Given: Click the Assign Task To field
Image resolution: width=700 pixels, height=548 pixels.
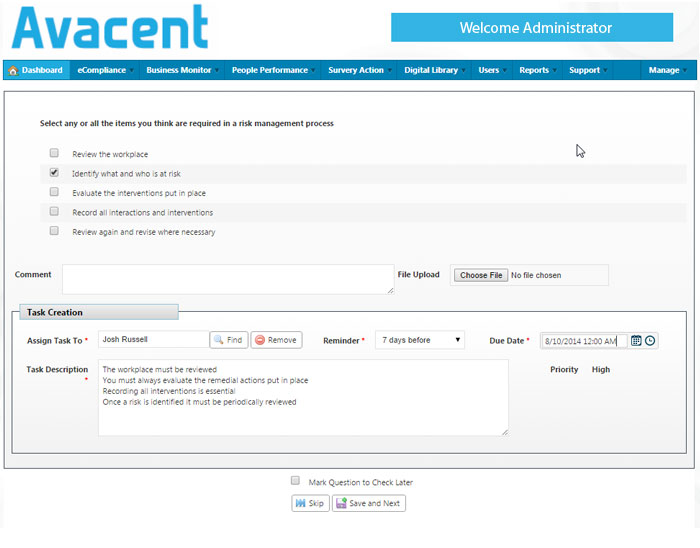Looking at the screenshot, I should [x=153, y=340].
